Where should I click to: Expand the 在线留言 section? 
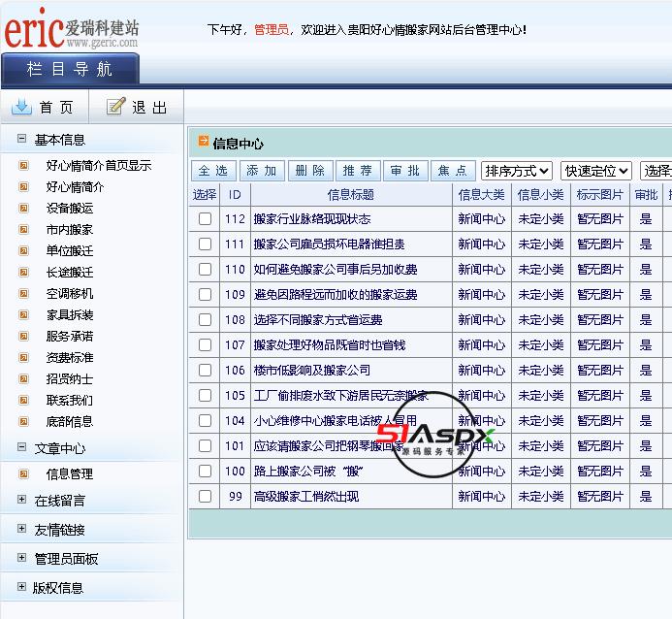pyautogui.click(x=22, y=500)
